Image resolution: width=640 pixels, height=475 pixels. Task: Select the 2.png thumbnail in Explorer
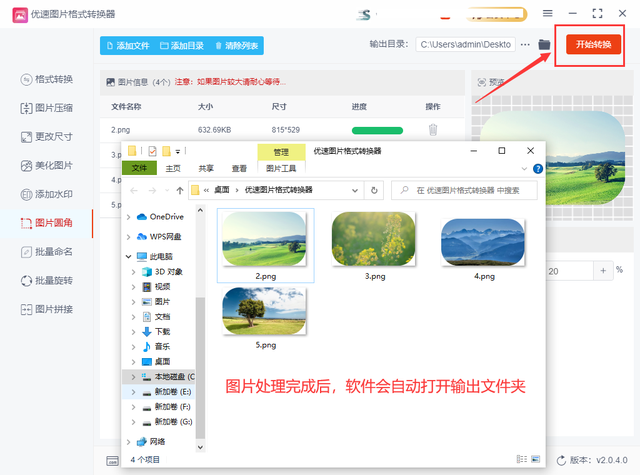tap(265, 240)
